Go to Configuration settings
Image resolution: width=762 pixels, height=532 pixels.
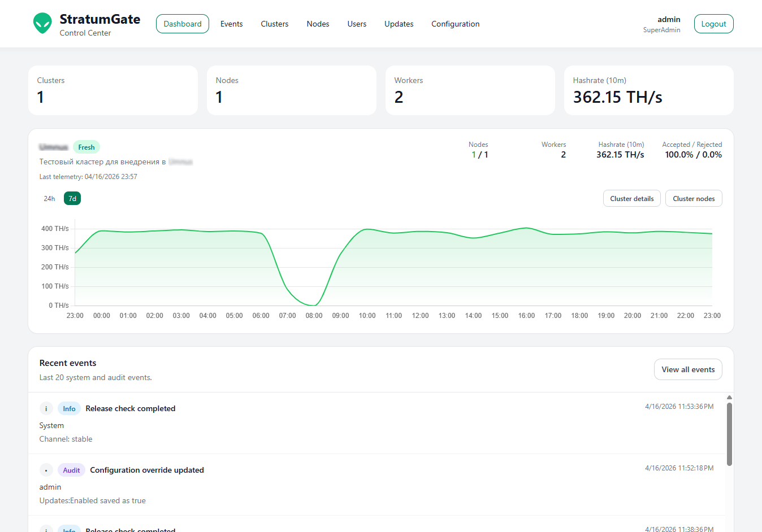(x=455, y=24)
